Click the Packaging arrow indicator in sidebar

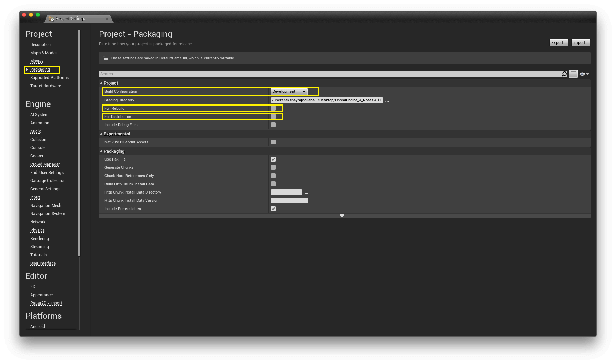coord(27,69)
